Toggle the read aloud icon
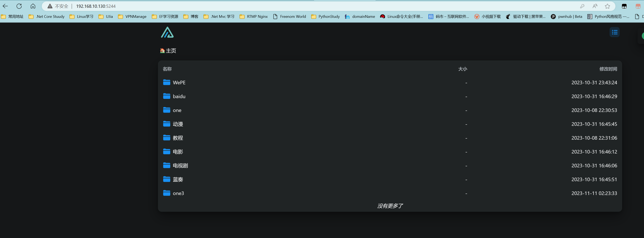This screenshot has height=238, width=644. pos(595,6)
